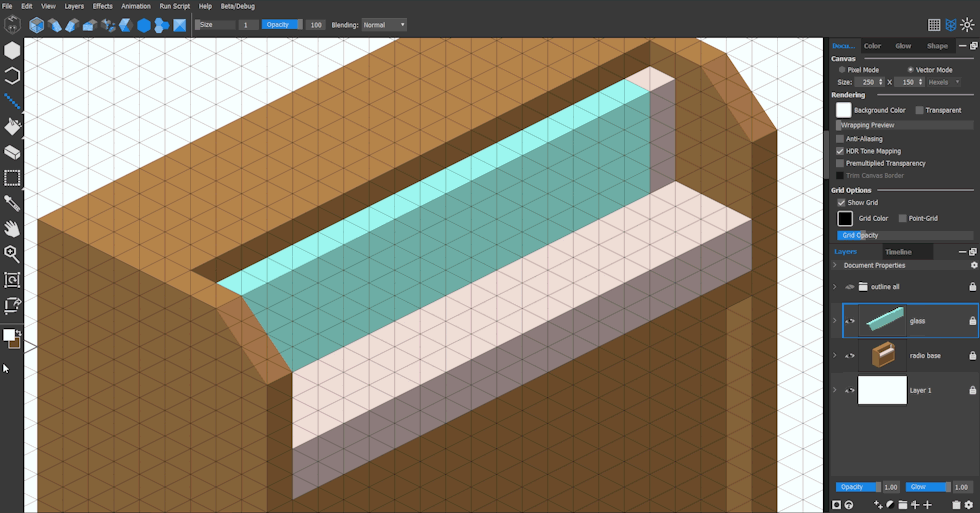Click the Background Color swatch
Viewport: 980px width, 513px height.
844,110
